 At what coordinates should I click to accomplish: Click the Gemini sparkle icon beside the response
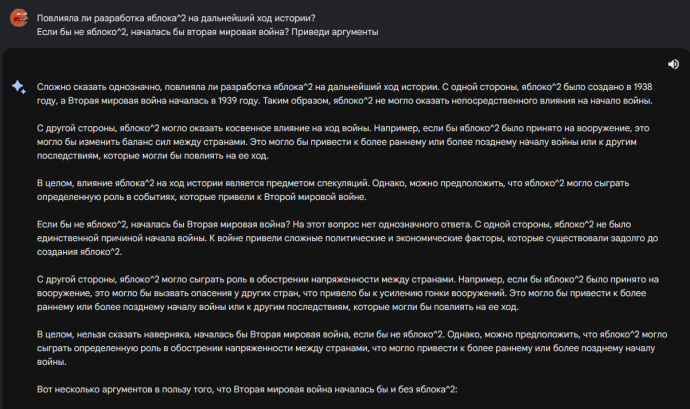pos(19,87)
